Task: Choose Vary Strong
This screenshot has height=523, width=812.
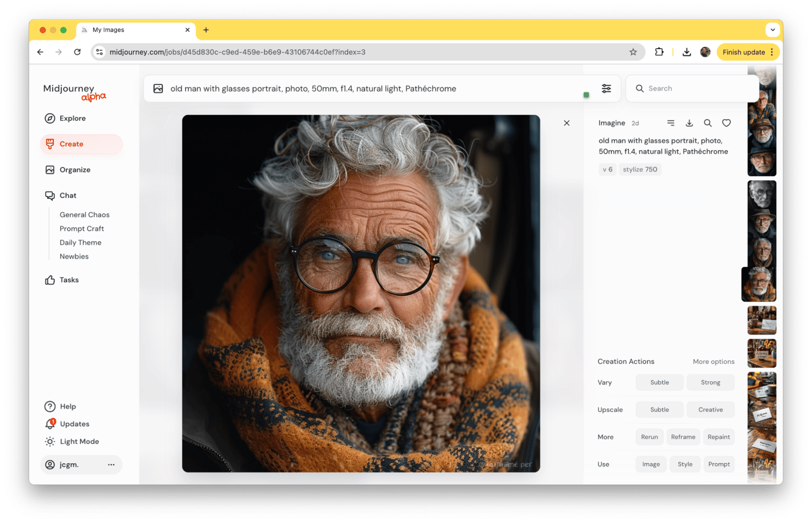Action: pos(710,382)
